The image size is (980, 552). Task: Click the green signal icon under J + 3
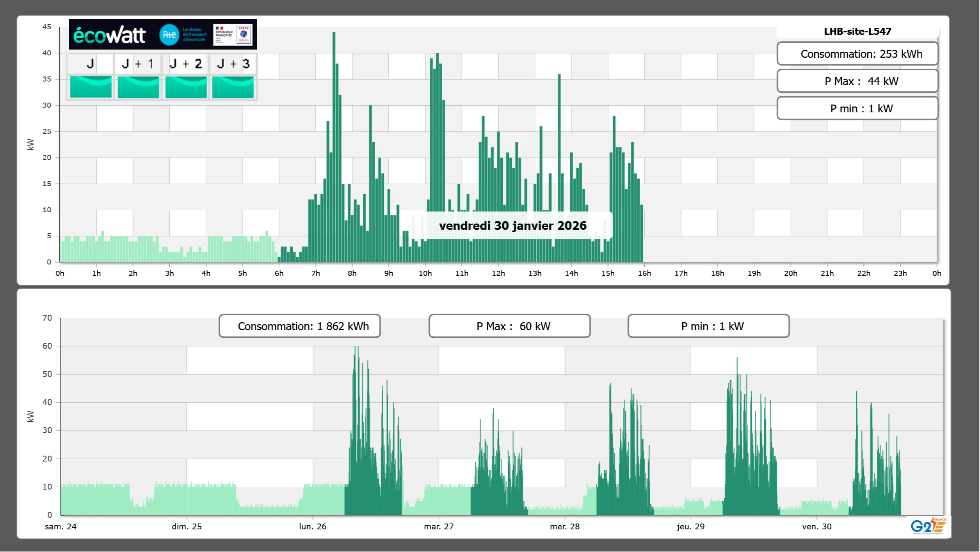pos(233,87)
